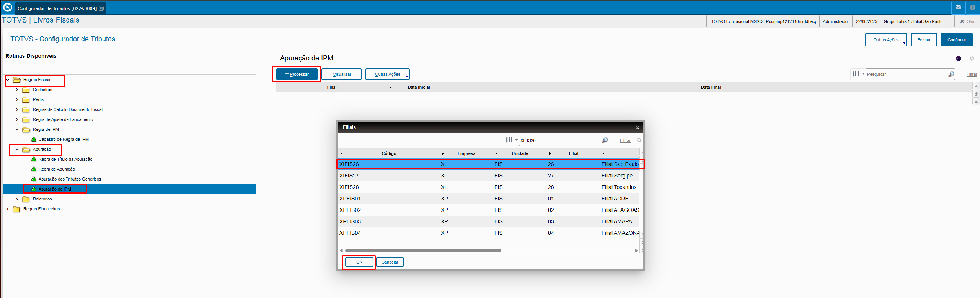Viewport: 980px width, 298px height.
Task: Click the TOTVS logo icon at top left
Action: (x=7, y=7)
